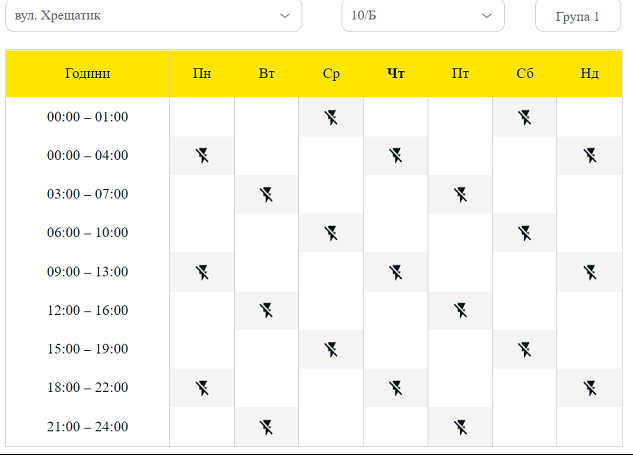Open the 10/Б house number dropdown
Viewport: 633px width, 455px height.
pyautogui.click(x=422, y=16)
